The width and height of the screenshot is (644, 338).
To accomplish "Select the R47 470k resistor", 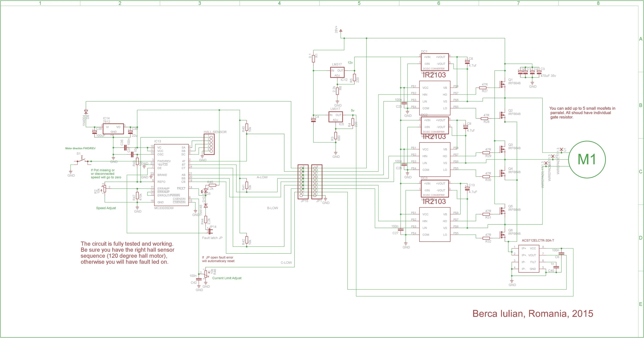I will point(137,196).
